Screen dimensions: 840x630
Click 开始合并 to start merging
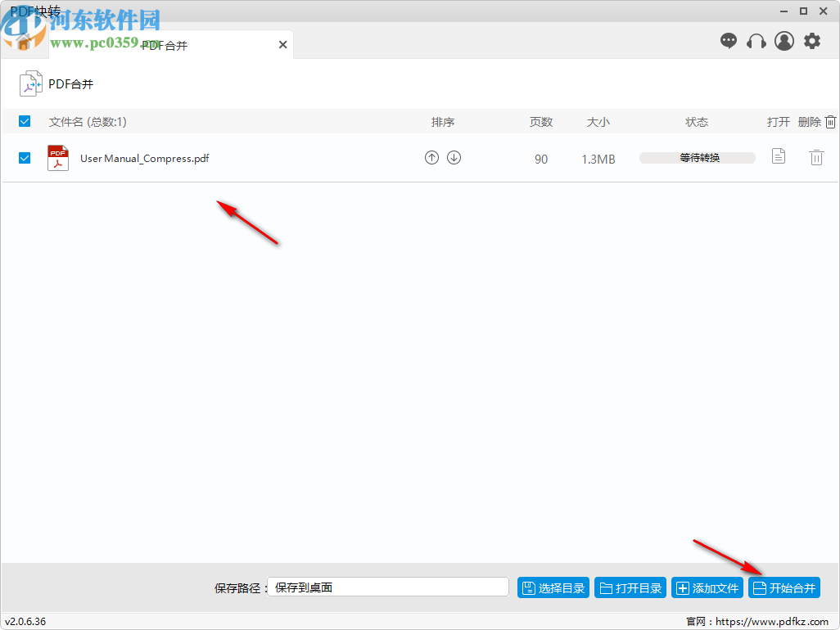(x=784, y=587)
